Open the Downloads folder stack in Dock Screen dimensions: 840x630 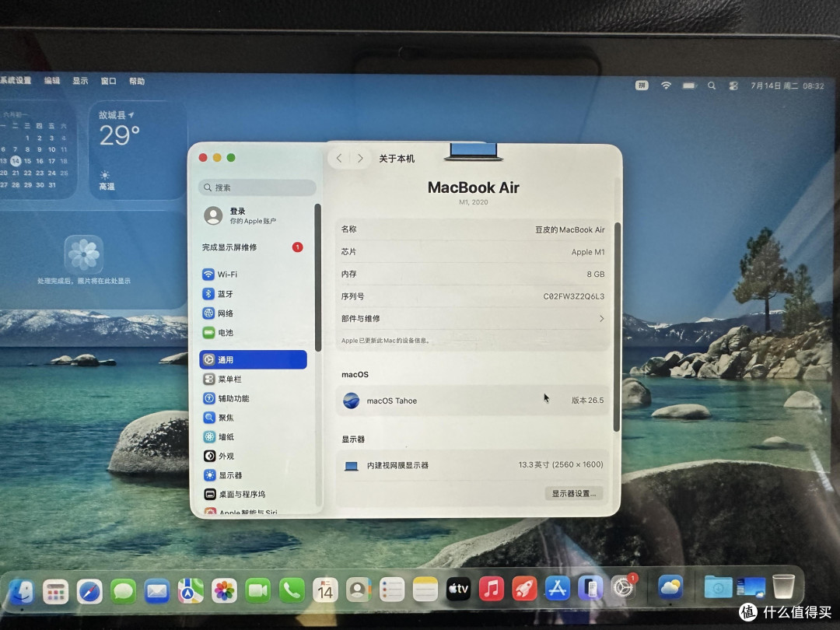pyautogui.click(x=719, y=587)
